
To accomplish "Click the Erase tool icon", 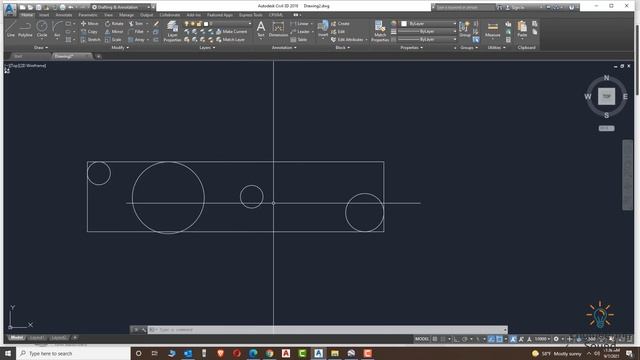I will coord(156,24).
